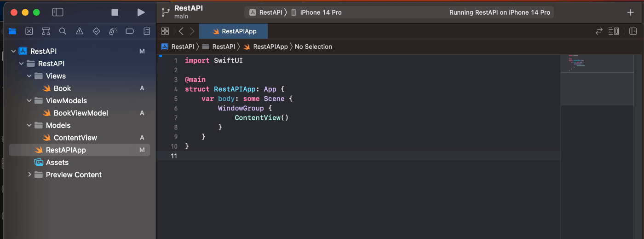This screenshot has height=239, width=644.
Task: Select the RestAPI project row
Action: (x=80, y=51)
